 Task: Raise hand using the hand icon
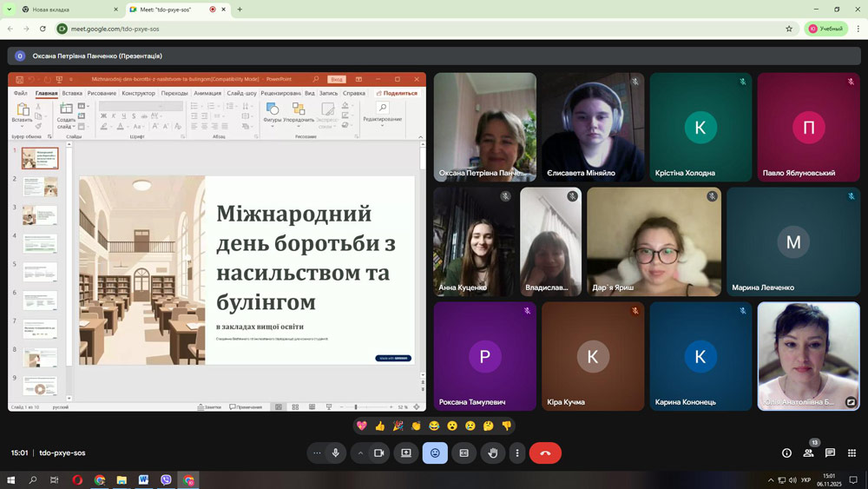pyautogui.click(x=493, y=453)
